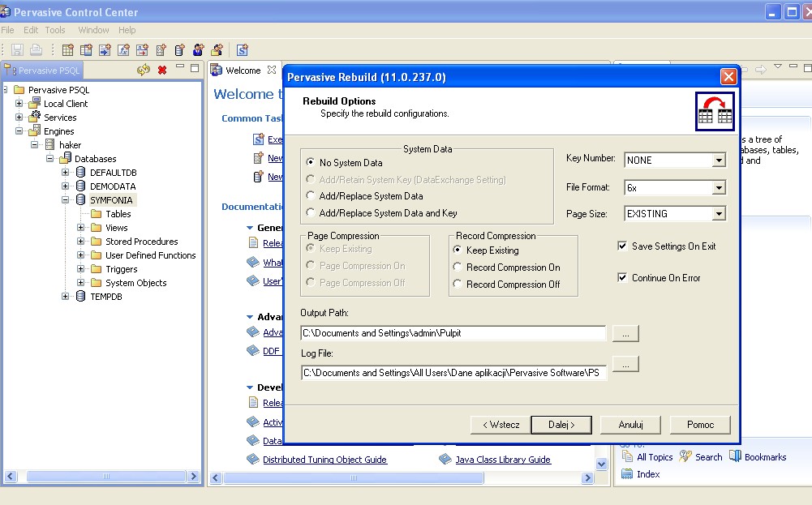
Task: Browse for the Log File location
Action: (625, 364)
